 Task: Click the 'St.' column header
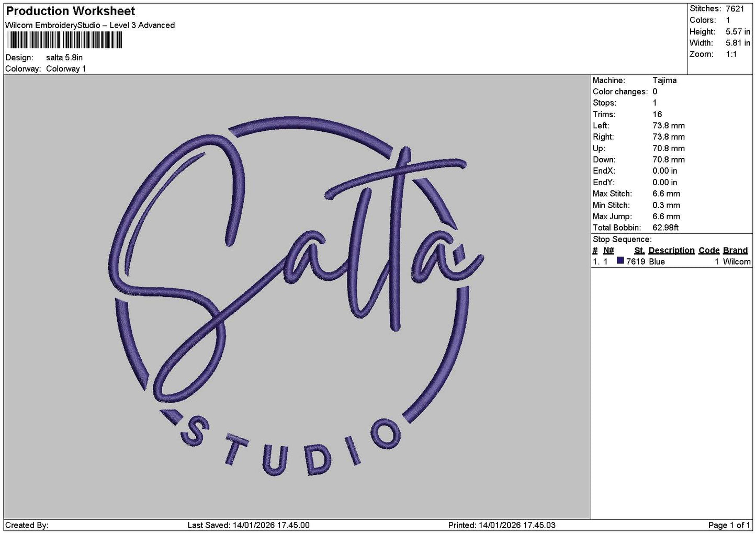pyautogui.click(x=639, y=251)
